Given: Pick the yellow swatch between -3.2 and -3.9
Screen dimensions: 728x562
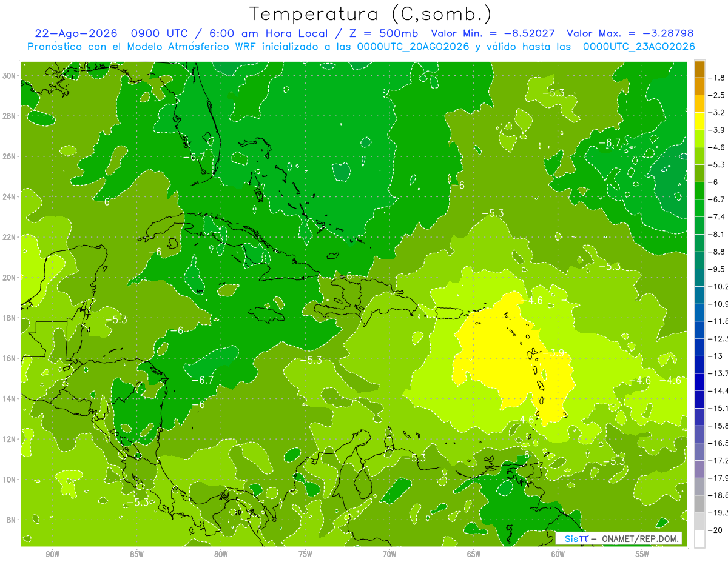Looking at the screenshot, I should tap(700, 121).
